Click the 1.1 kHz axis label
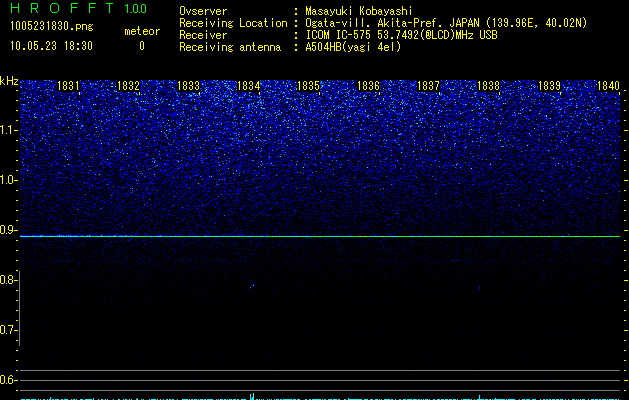629x400 pixels. 8,130
